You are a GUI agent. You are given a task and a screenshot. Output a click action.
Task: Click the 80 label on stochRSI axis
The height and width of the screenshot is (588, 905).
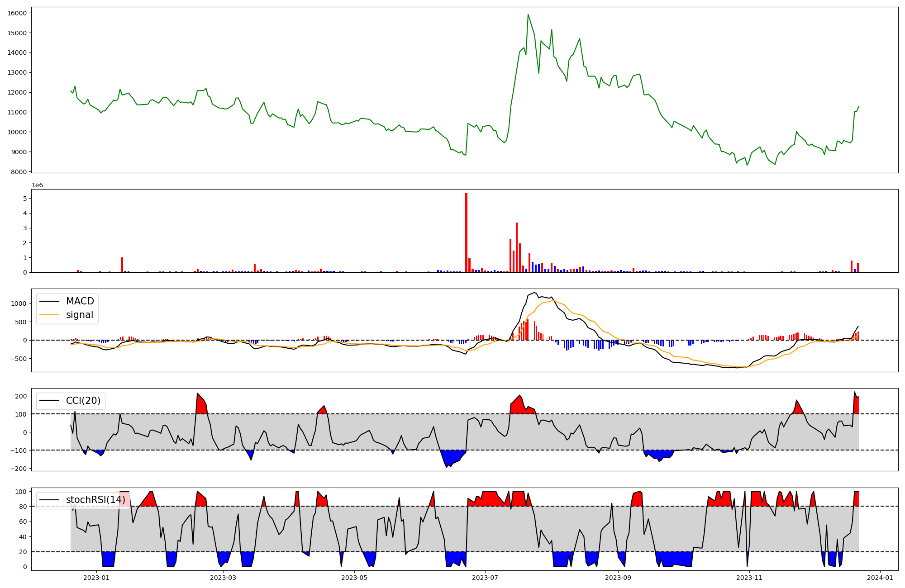23,507
